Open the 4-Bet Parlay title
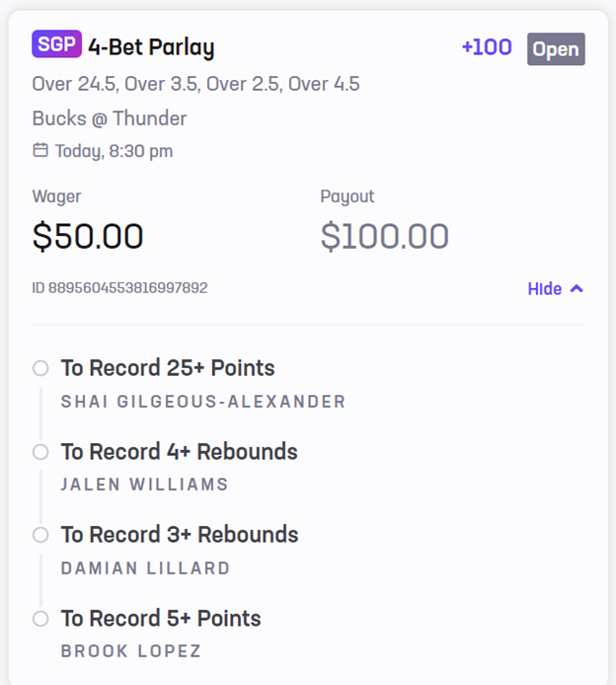 (x=151, y=46)
